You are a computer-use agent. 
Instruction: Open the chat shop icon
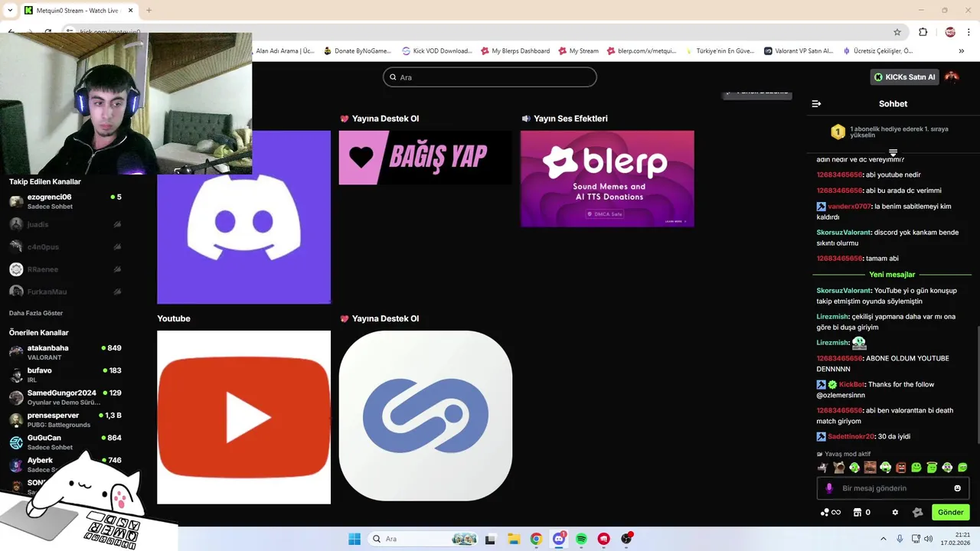tap(857, 513)
